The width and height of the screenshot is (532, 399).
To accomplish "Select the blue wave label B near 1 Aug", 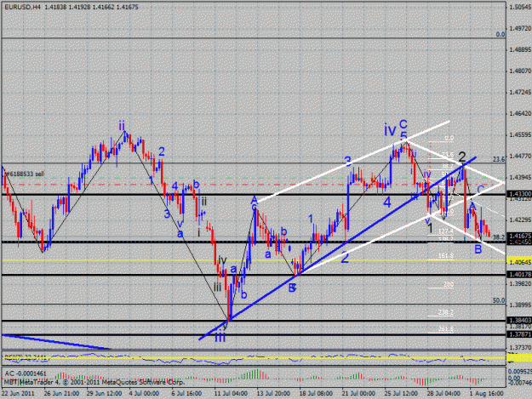I will tap(478, 249).
